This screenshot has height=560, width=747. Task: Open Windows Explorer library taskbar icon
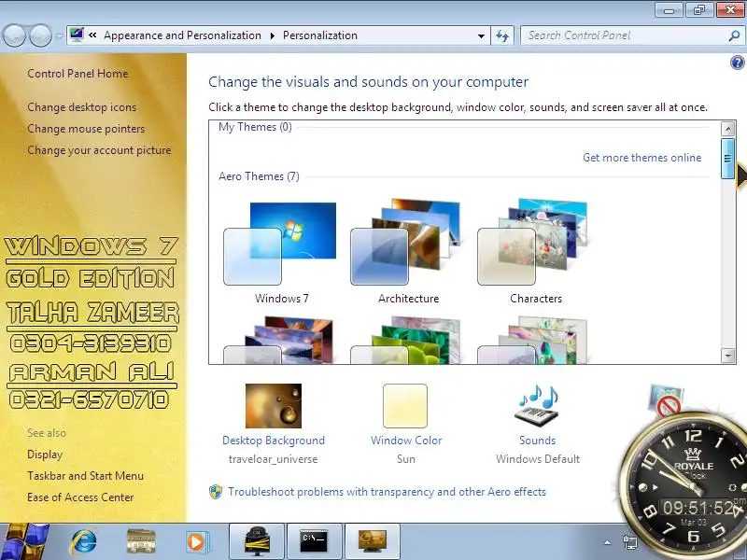[141, 541]
